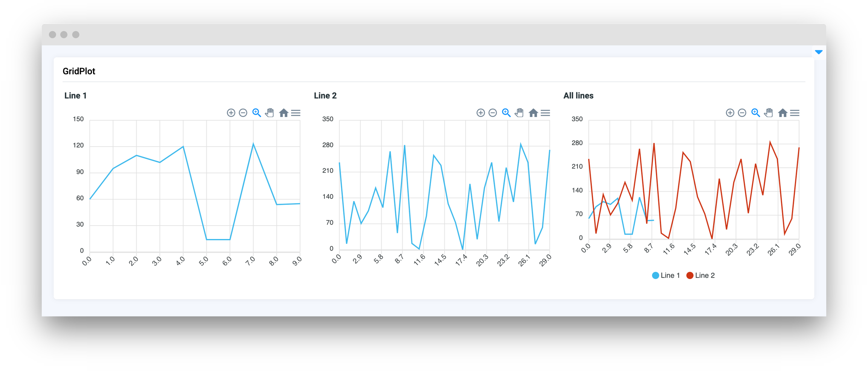Viewport: 868px width, 376px height.
Task: Expand the blue dropdown arrow at top right
Action: point(818,52)
